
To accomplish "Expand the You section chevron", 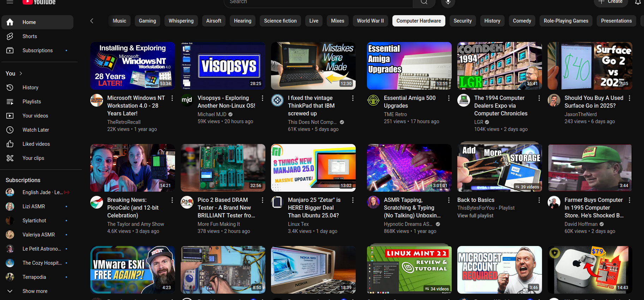I will 21,73.
